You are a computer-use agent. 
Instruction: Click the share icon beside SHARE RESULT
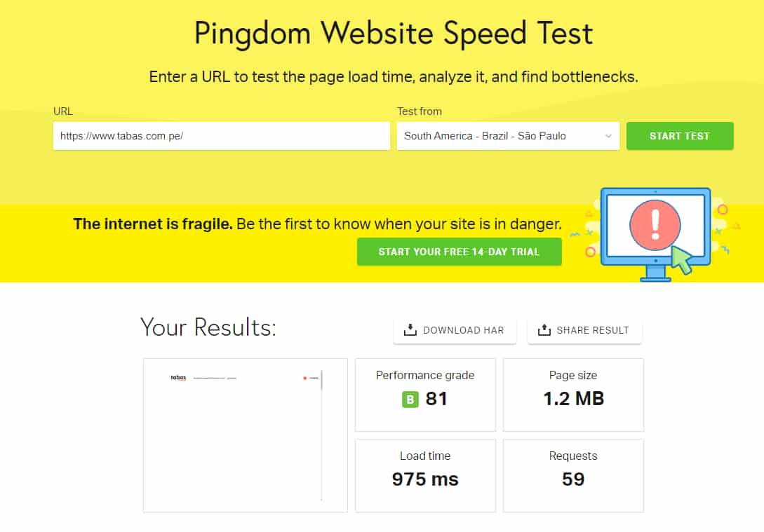tap(544, 330)
